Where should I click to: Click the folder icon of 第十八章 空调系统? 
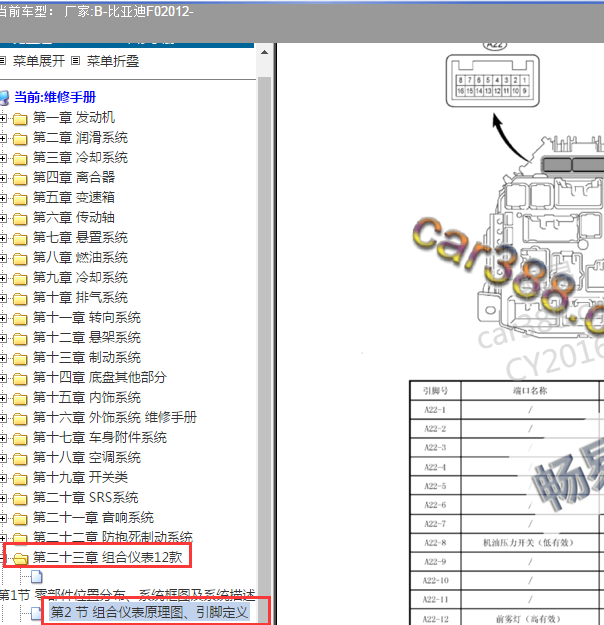(x=20, y=458)
